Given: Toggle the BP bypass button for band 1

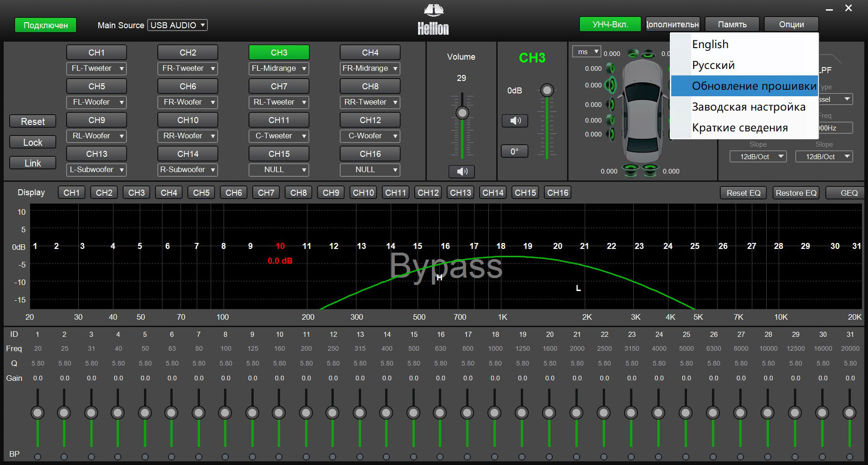Looking at the screenshot, I should click(37, 457).
